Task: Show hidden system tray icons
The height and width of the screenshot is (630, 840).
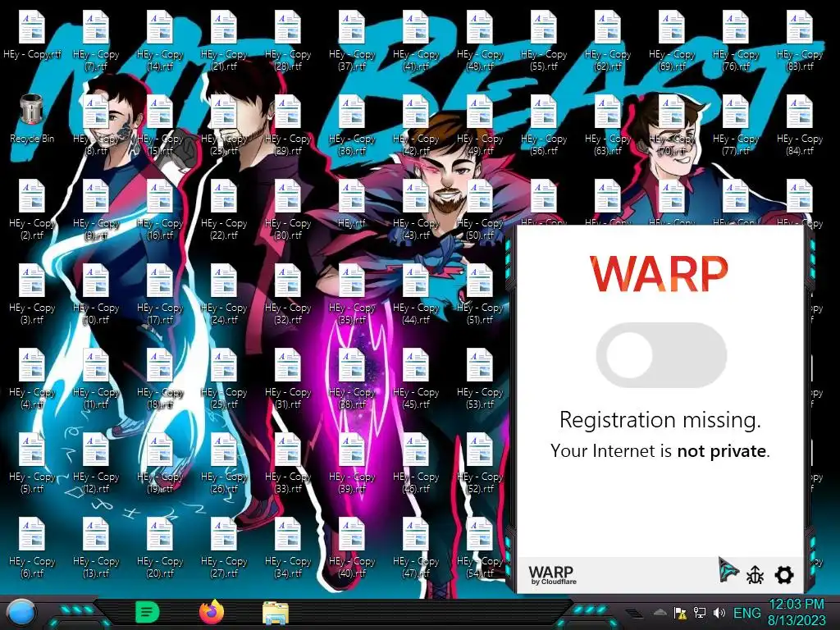Action: click(660, 612)
